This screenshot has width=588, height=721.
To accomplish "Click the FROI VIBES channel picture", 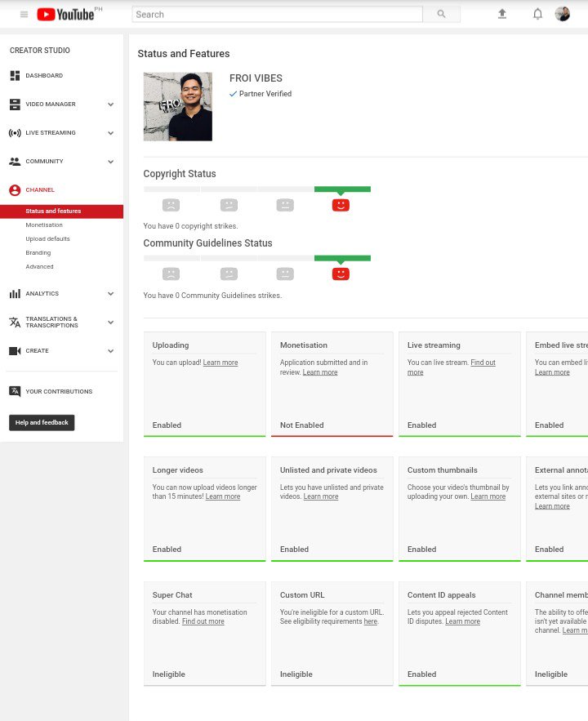I will point(178,106).
